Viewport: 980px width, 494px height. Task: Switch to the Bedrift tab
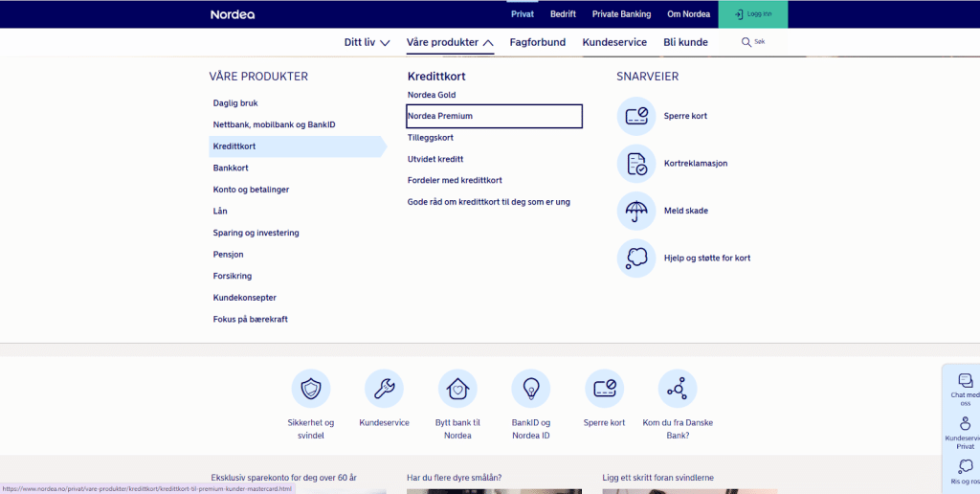tap(563, 14)
